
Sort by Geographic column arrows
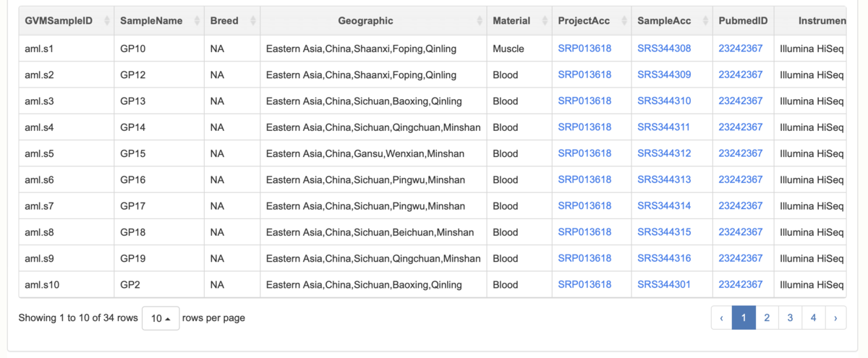coord(480,21)
